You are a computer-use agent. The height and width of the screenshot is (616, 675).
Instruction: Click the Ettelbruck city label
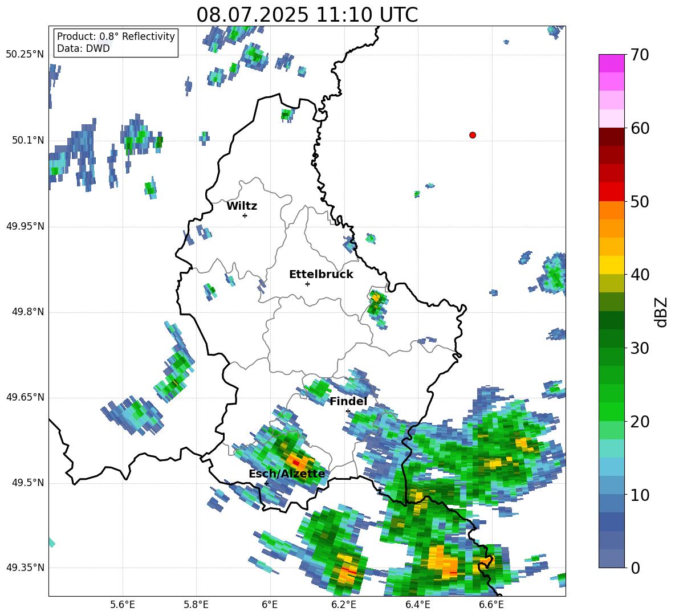point(321,275)
